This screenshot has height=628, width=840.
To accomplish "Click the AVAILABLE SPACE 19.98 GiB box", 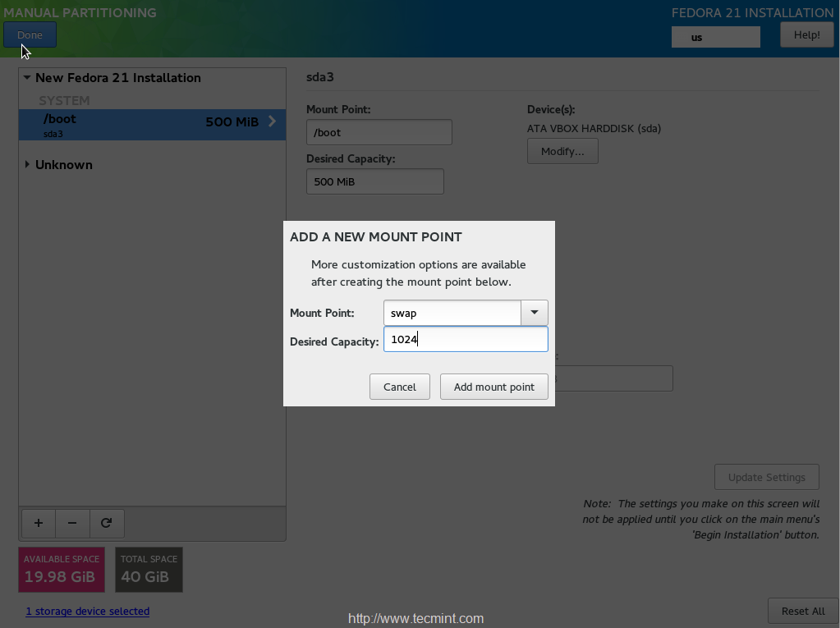I will (62, 570).
